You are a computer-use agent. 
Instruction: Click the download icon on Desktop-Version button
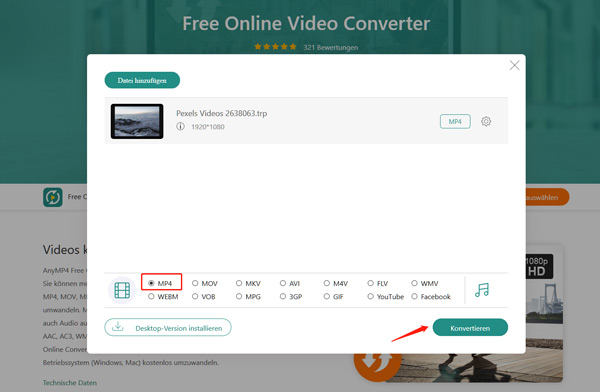click(118, 327)
